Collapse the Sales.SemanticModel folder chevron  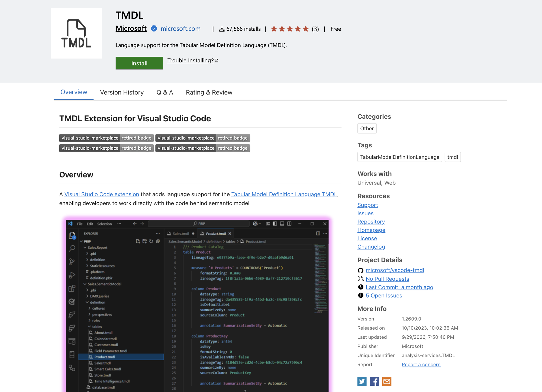85,284
